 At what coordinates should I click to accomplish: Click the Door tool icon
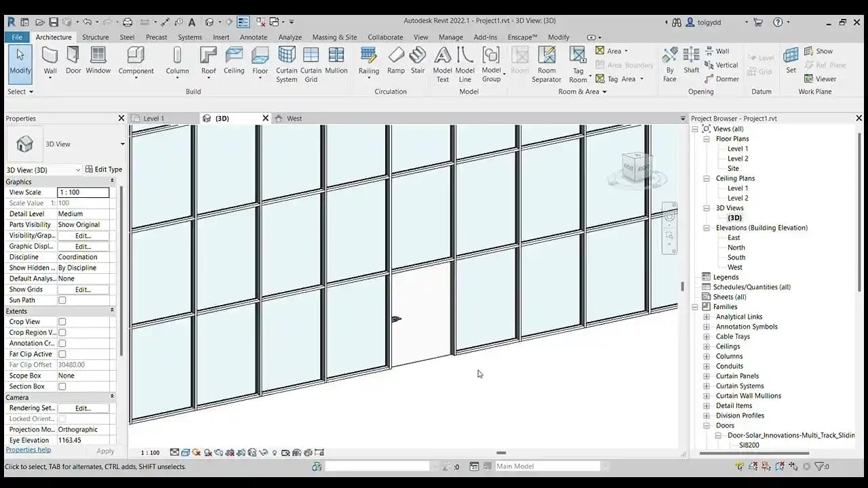[x=73, y=60]
